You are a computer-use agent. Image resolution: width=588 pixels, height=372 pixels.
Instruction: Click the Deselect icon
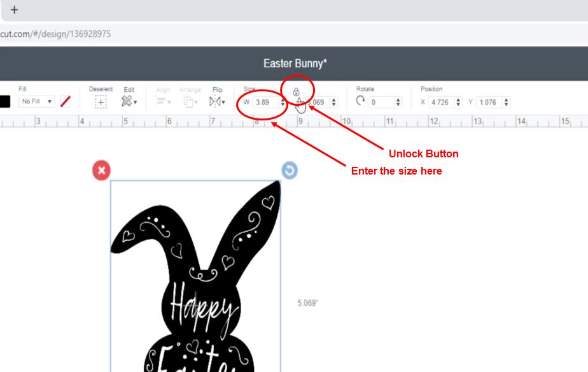click(x=101, y=102)
